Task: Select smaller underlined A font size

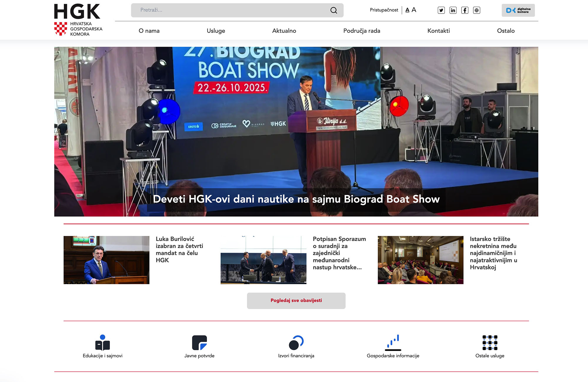Action: (x=407, y=10)
